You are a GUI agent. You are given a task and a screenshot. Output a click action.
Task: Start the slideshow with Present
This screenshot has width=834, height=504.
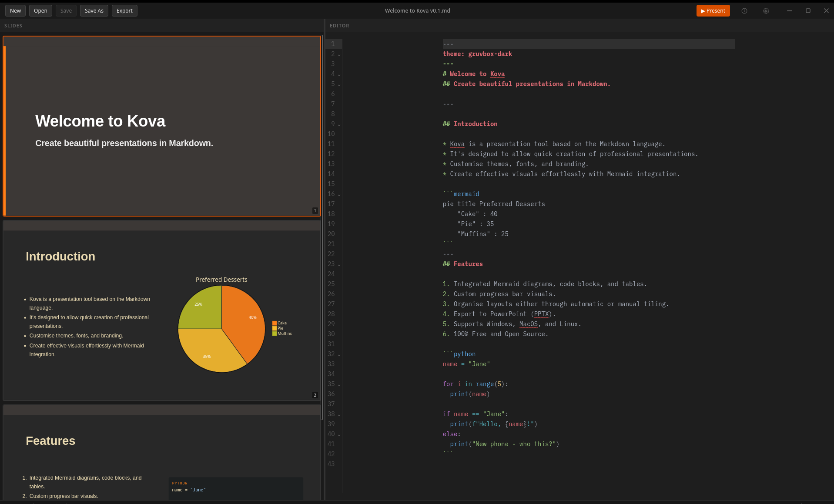click(713, 11)
